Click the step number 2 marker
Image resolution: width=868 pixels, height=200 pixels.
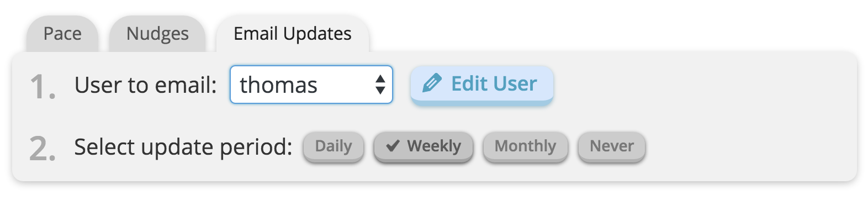click(x=43, y=149)
